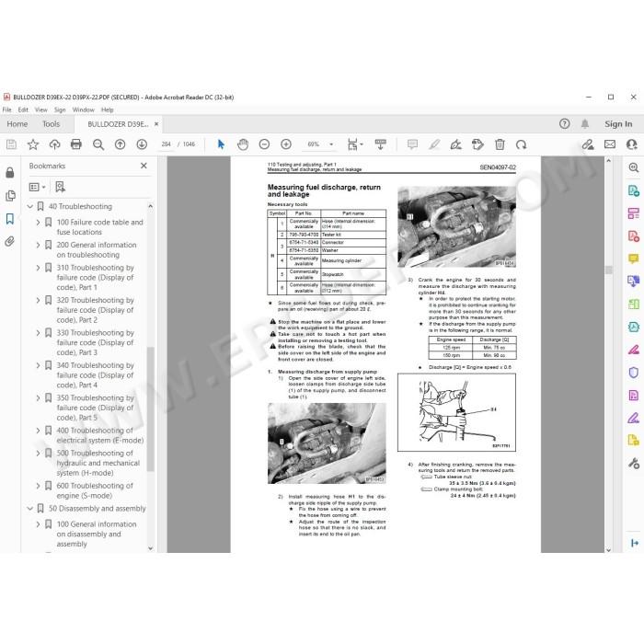Add file to starred favorites
This screenshot has height=644, width=644.
(33, 144)
